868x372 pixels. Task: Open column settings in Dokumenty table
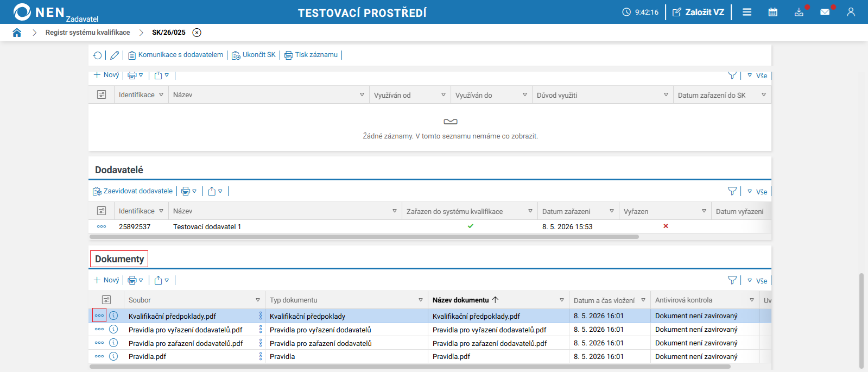[x=106, y=300]
